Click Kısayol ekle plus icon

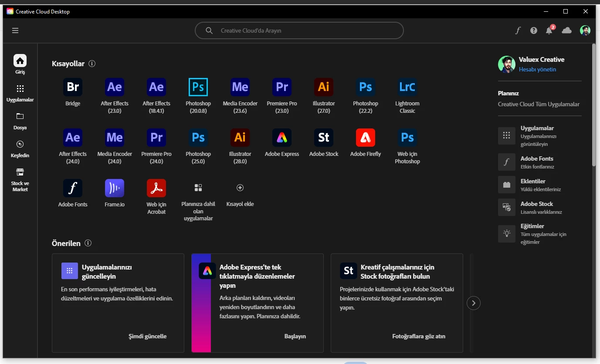pyautogui.click(x=240, y=188)
